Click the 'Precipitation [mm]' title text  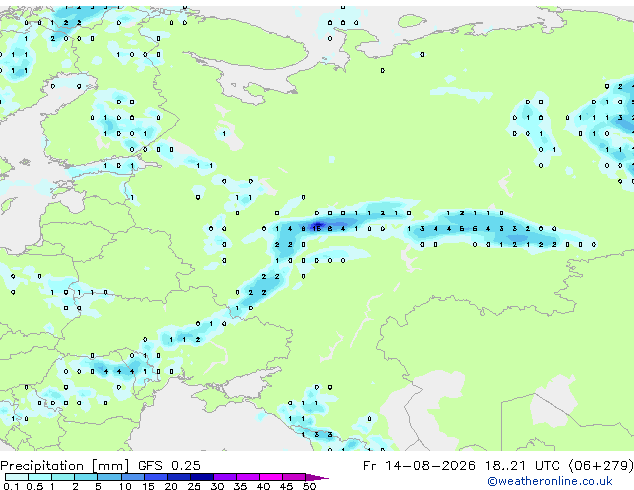65,466
